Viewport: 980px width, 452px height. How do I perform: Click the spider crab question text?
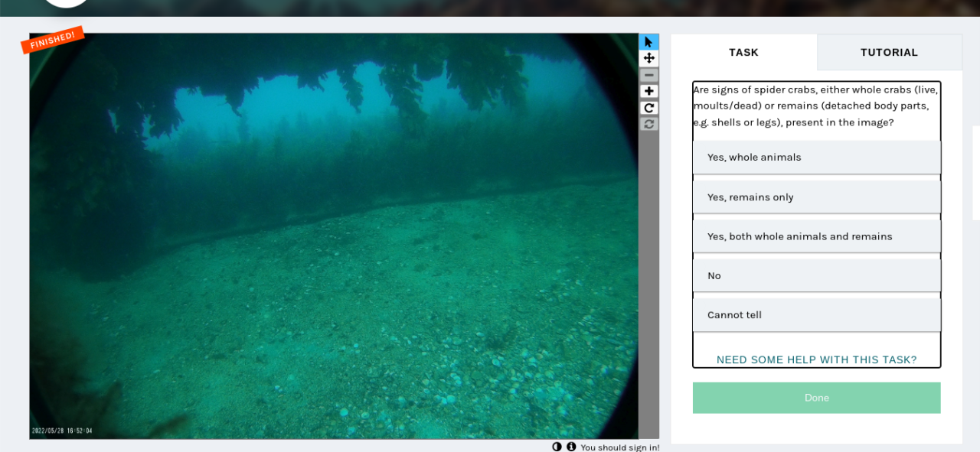click(x=815, y=106)
